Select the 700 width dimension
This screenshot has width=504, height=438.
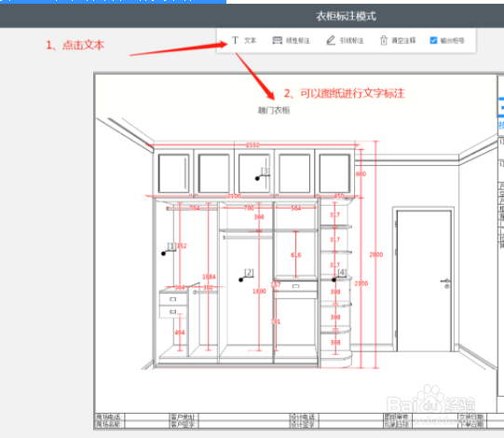tap(249, 208)
